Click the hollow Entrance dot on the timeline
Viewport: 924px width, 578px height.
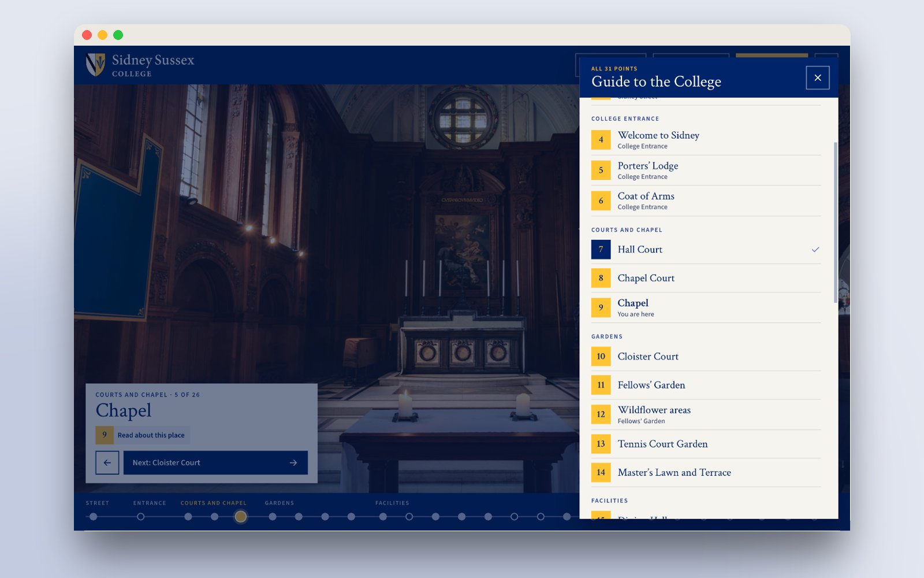[141, 517]
